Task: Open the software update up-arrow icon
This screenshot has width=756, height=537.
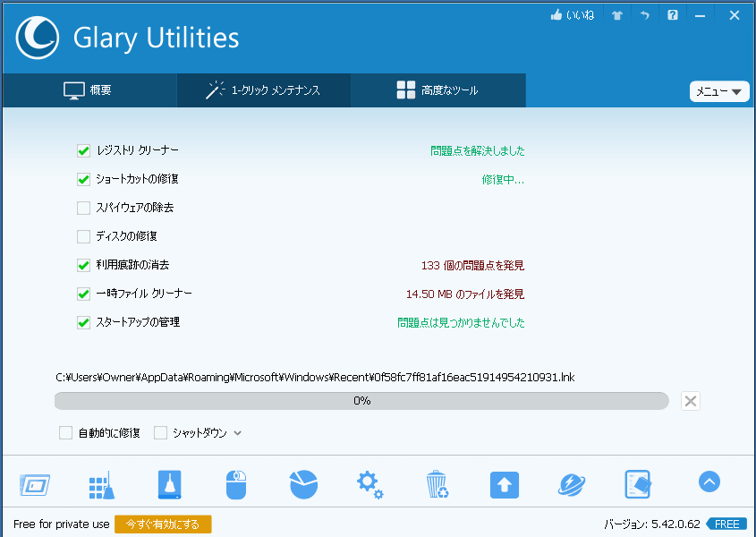Action: click(505, 485)
